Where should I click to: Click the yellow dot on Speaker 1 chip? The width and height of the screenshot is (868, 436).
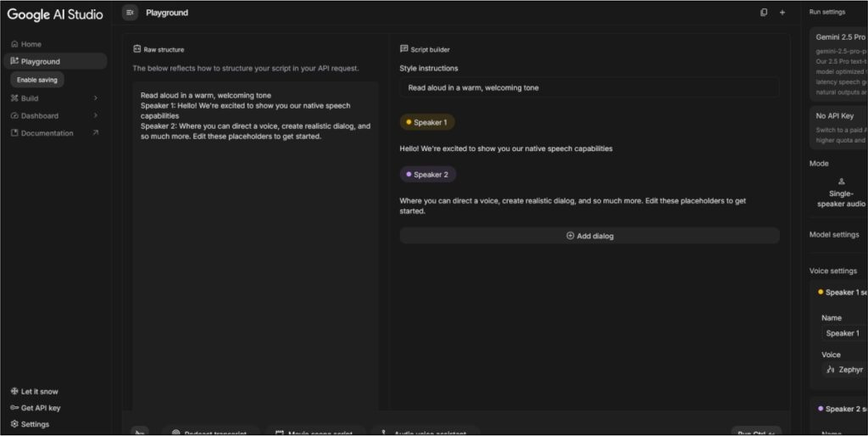click(x=409, y=122)
